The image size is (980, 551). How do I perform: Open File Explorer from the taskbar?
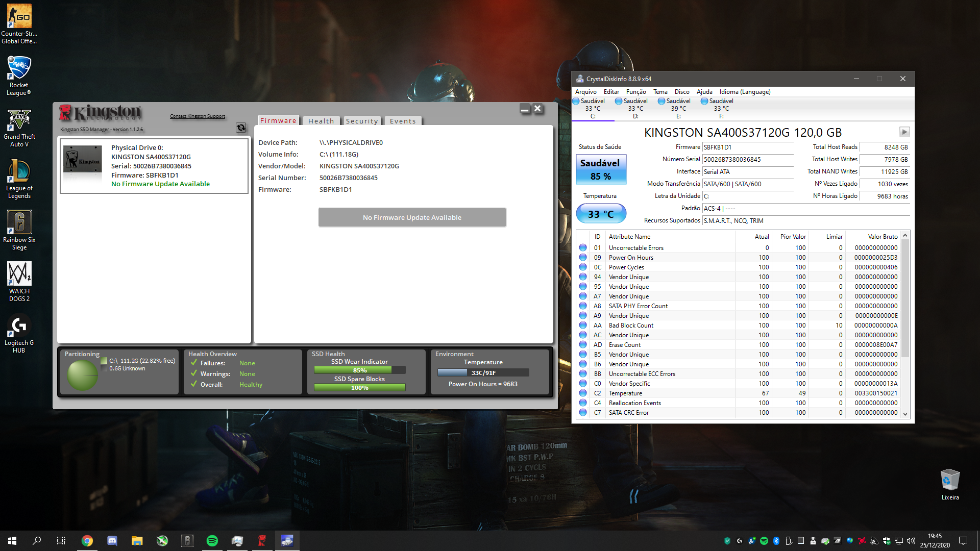[x=137, y=541]
